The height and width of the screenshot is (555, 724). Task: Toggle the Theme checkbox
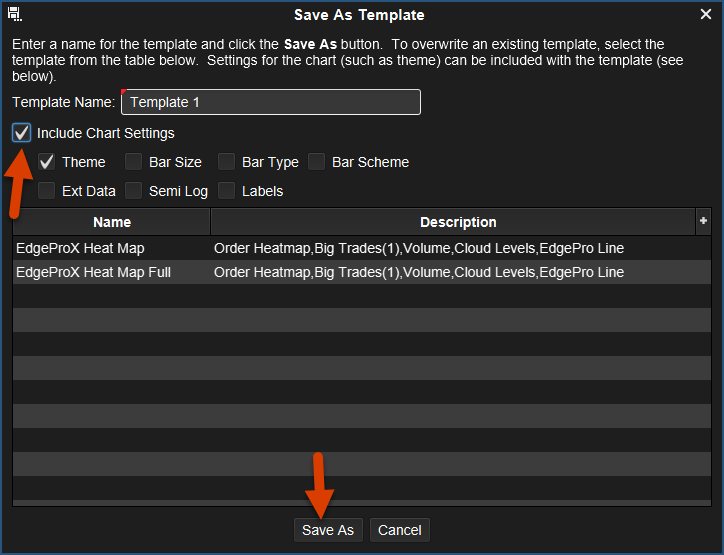click(47, 162)
